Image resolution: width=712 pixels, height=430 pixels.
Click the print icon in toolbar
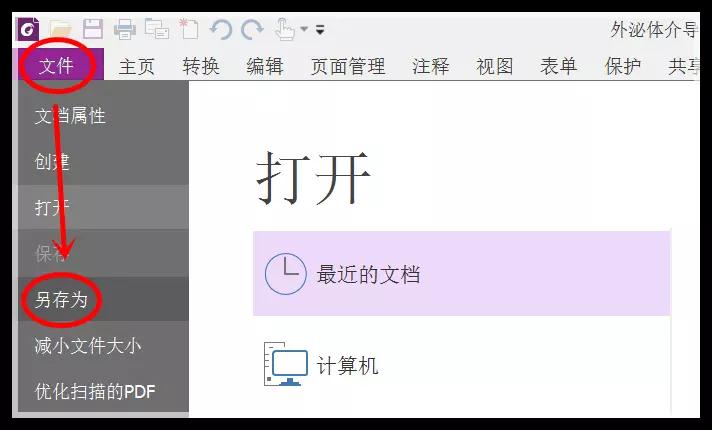[125, 29]
